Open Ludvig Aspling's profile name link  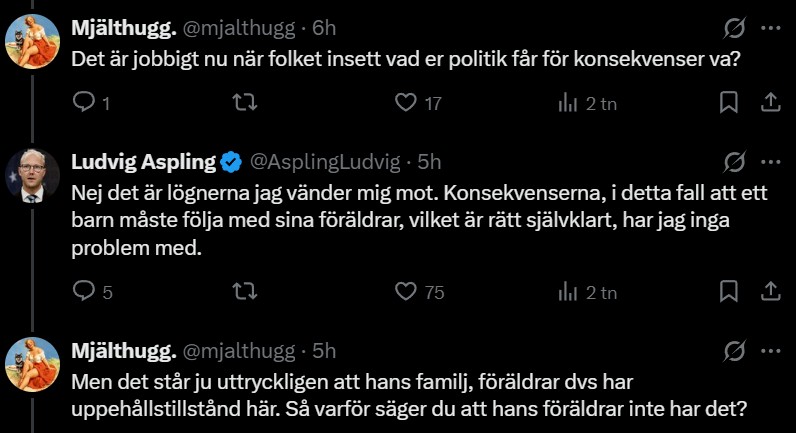[x=143, y=162]
